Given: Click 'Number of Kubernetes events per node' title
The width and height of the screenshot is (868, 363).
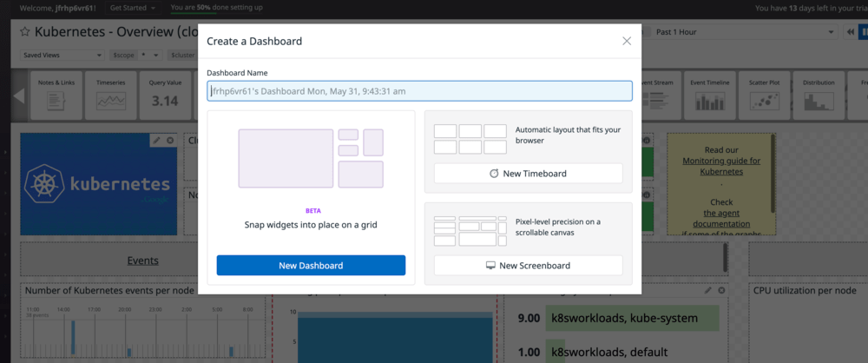Looking at the screenshot, I should 109,290.
